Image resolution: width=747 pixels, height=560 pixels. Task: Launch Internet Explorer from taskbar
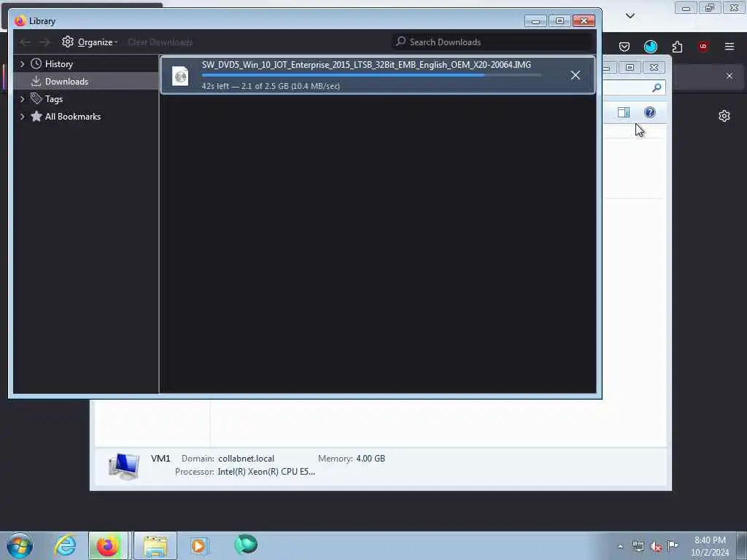pyautogui.click(x=65, y=545)
